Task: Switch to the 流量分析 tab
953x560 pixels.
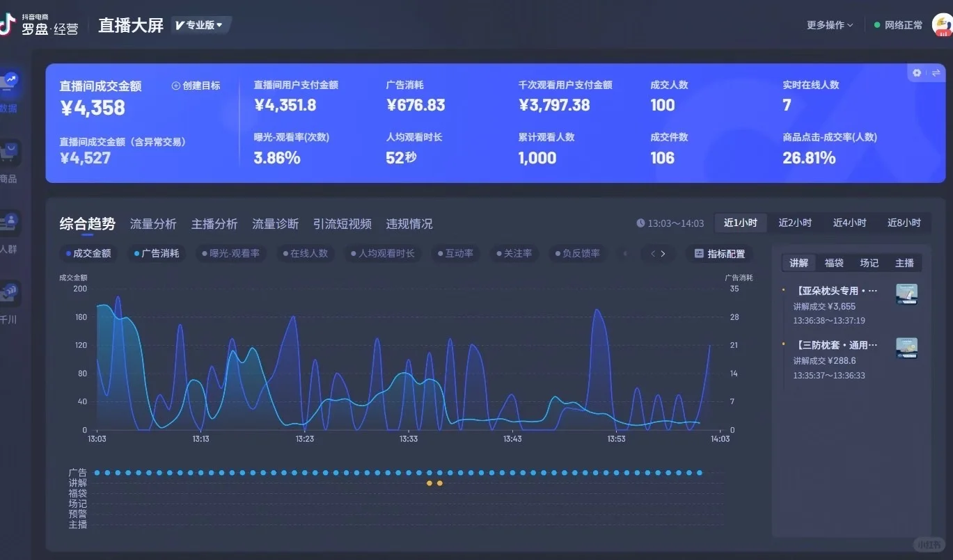Action: pyautogui.click(x=152, y=223)
